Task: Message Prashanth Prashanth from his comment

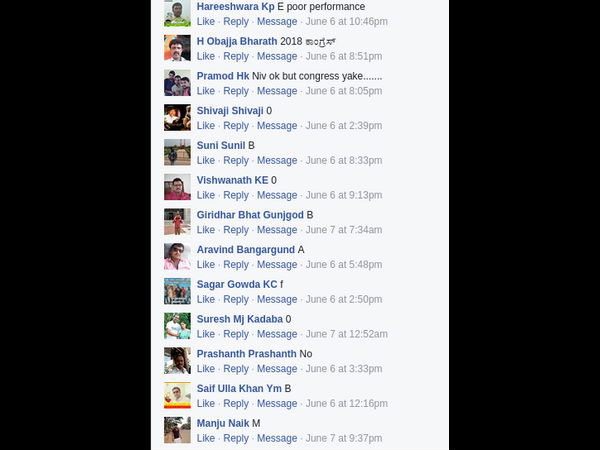Action: tap(277, 369)
